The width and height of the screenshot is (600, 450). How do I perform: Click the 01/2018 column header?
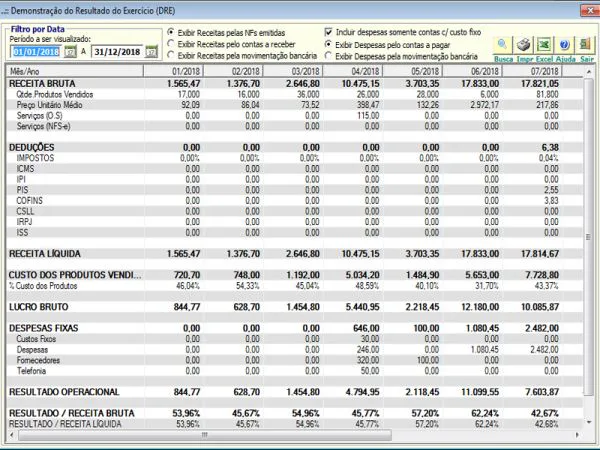point(173,71)
